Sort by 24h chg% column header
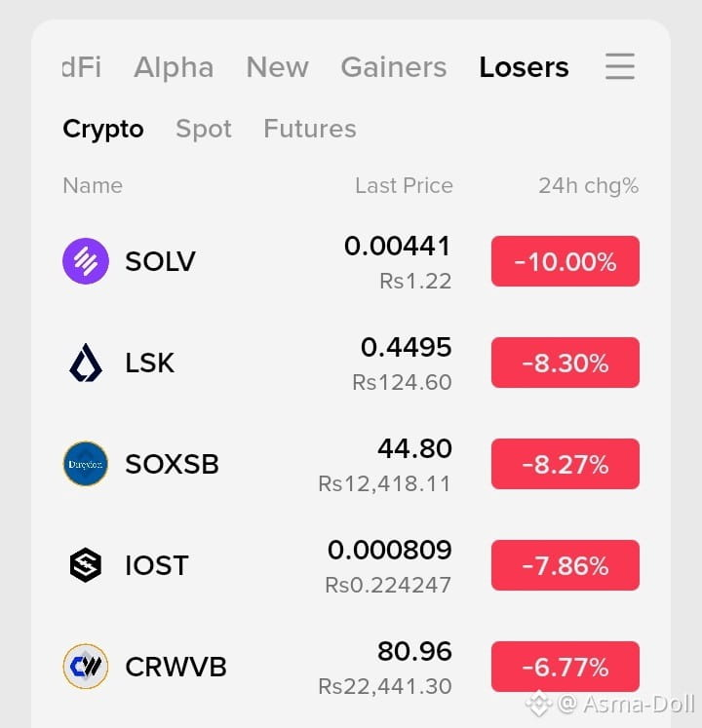702x728 pixels. point(588,186)
